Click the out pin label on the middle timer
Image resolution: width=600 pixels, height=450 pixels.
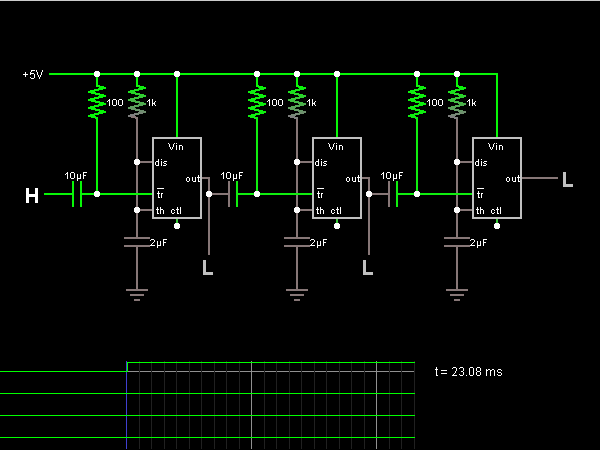coord(353,179)
